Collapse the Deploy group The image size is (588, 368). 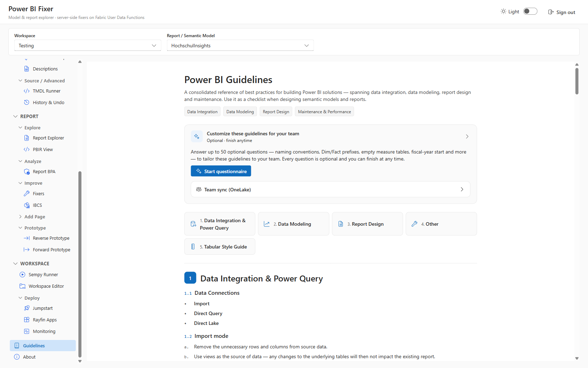pos(20,298)
